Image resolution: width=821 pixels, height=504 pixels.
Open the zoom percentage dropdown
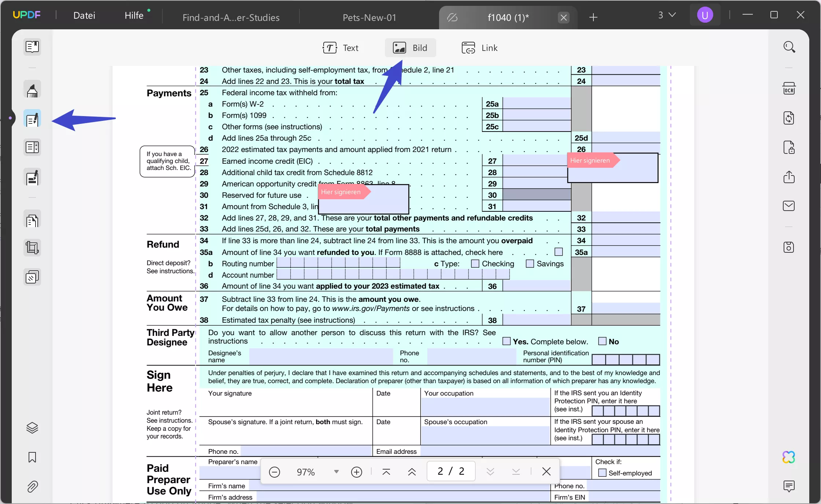coord(336,472)
